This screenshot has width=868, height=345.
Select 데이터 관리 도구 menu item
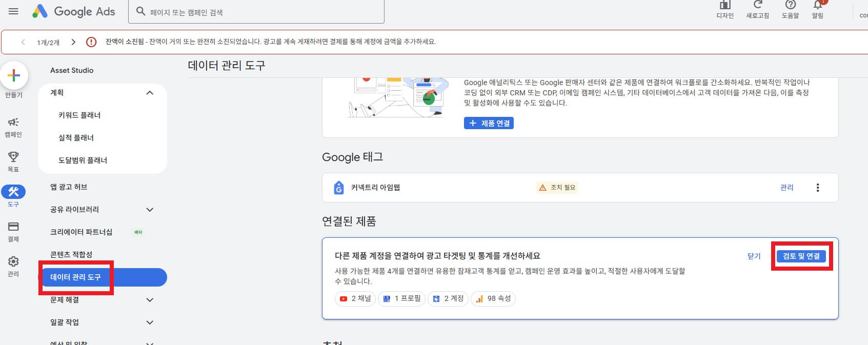tap(103, 277)
